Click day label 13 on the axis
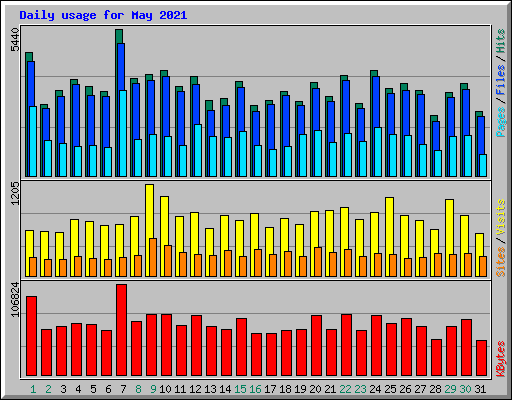This screenshot has width=512, height=400. [x=210, y=389]
